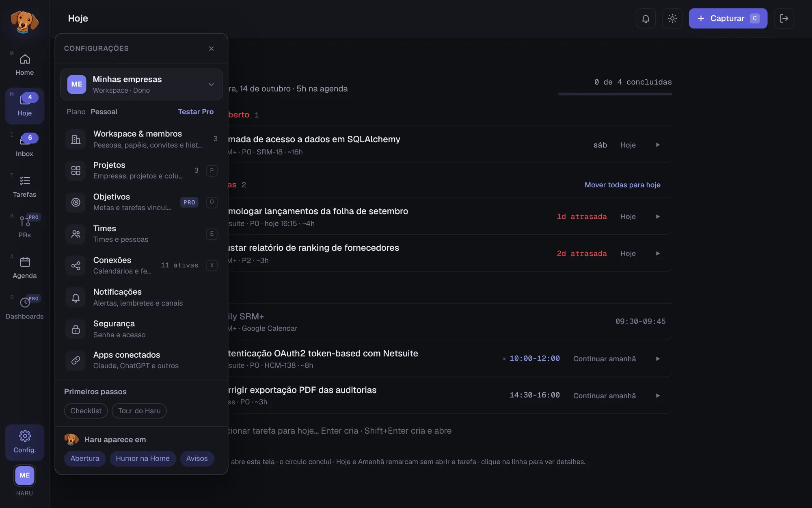This screenshot has height=508, width=812.
Task: Toggle the light/dark theme sun icon
Action: [672, 19]
